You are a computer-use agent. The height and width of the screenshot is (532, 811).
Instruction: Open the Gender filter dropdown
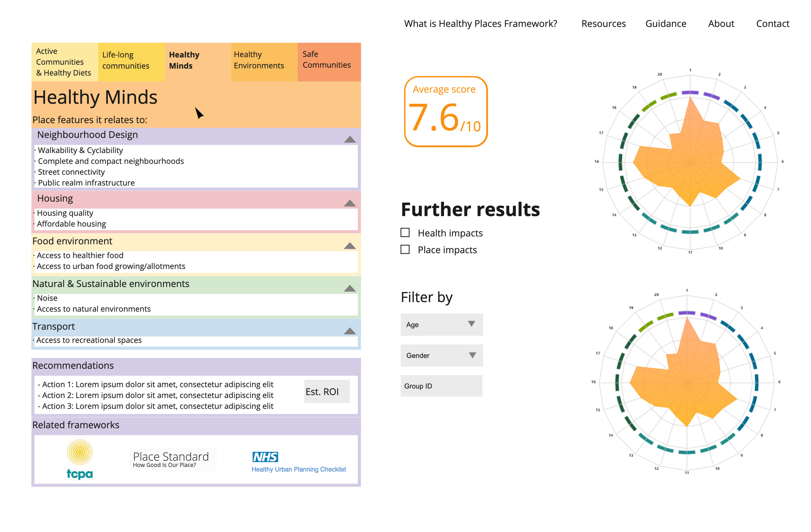click(x=442, y=355)
